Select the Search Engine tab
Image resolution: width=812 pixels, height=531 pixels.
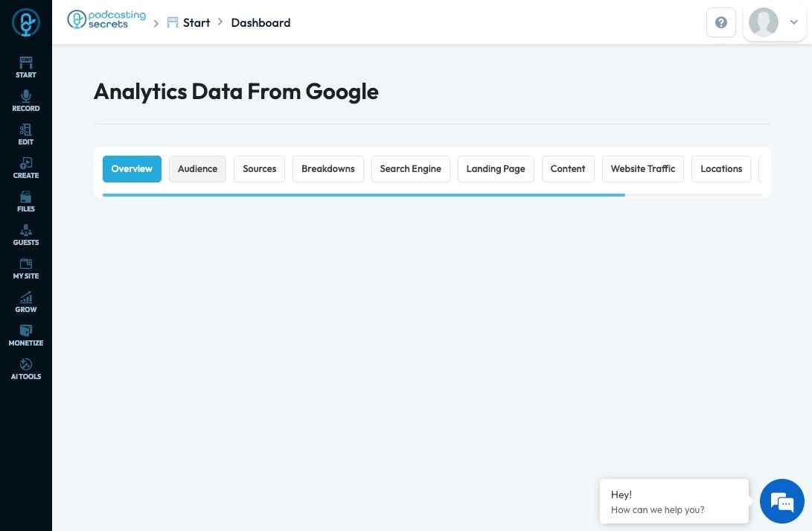pyautogui.click(x=410, y=169)
